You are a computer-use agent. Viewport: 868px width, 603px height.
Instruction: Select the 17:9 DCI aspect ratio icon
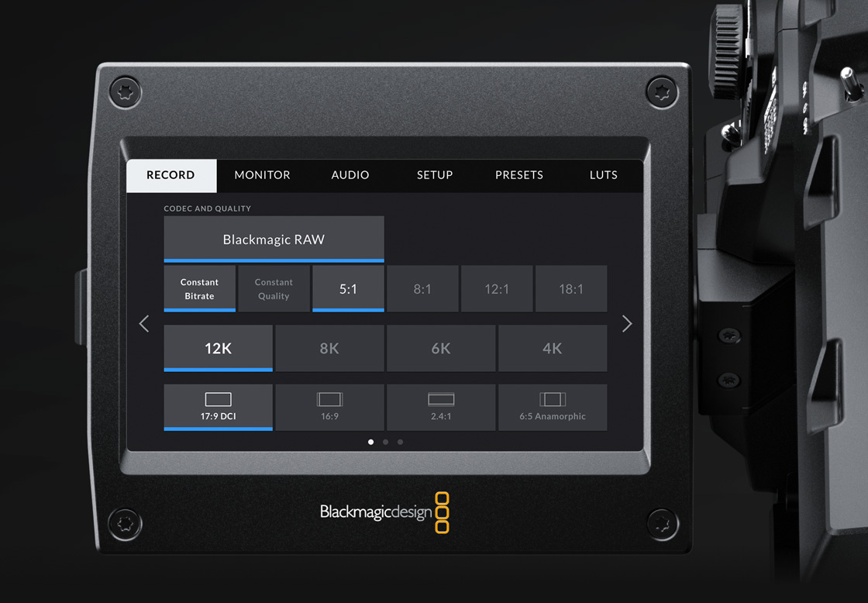click(x=218, y=407)
